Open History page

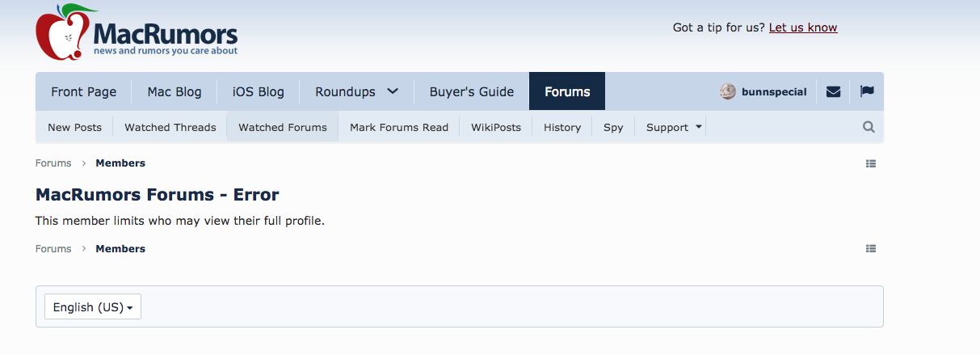pos(562,127)
